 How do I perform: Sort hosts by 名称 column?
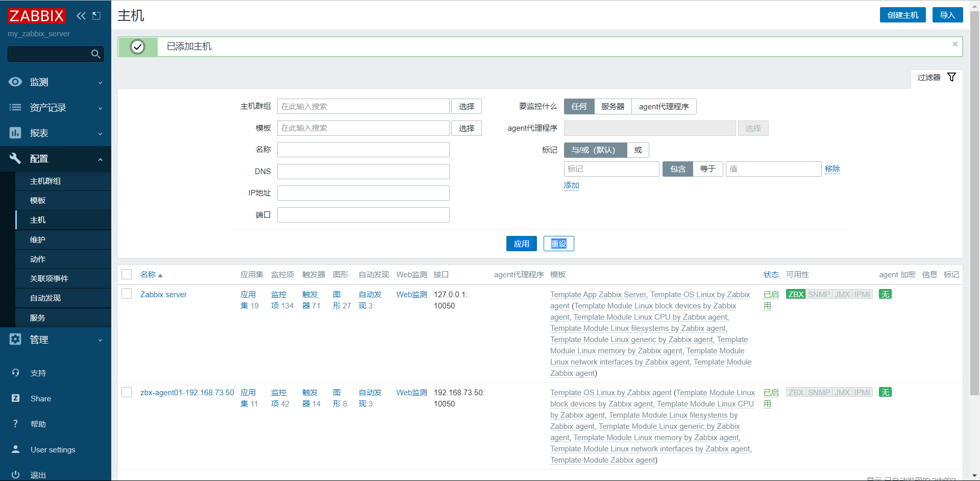(151, 275)
